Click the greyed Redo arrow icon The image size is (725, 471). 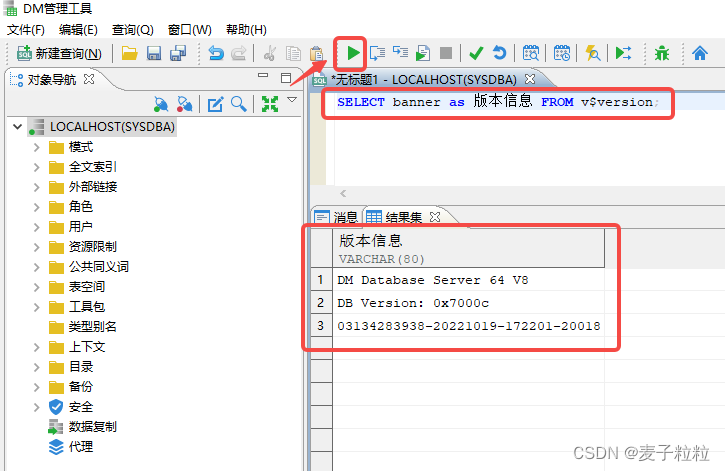coord(239,54)
